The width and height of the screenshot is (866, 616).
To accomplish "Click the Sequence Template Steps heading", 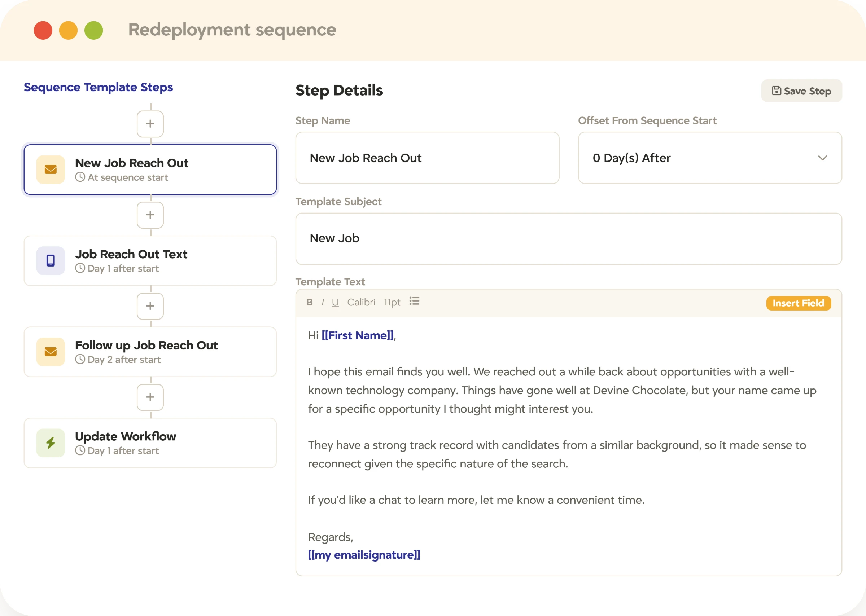I will [98, 87].
